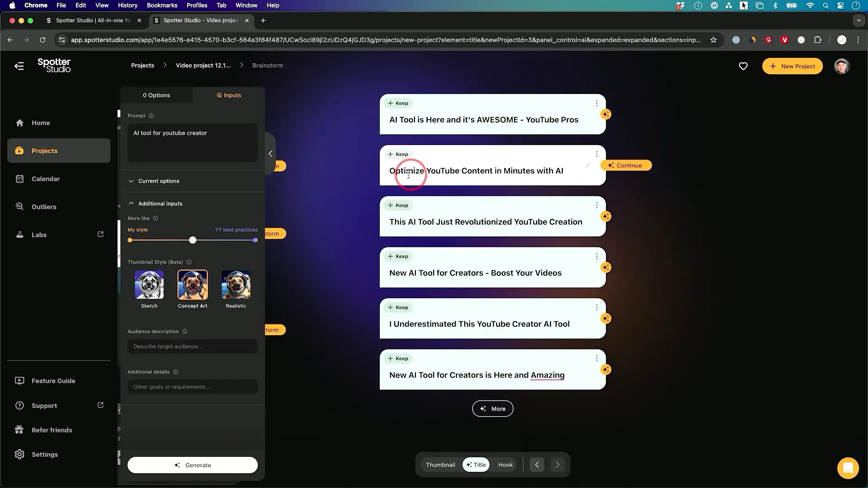Click sparkle icon beside 'AI Tool is Here' card
This screenshot has width=868, height=488.
tap(606, 114)
